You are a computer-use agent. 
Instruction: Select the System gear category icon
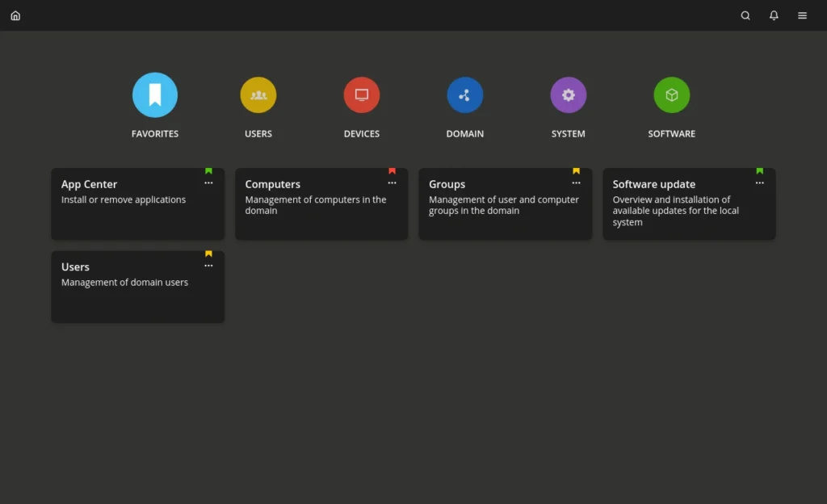[569, 95]
